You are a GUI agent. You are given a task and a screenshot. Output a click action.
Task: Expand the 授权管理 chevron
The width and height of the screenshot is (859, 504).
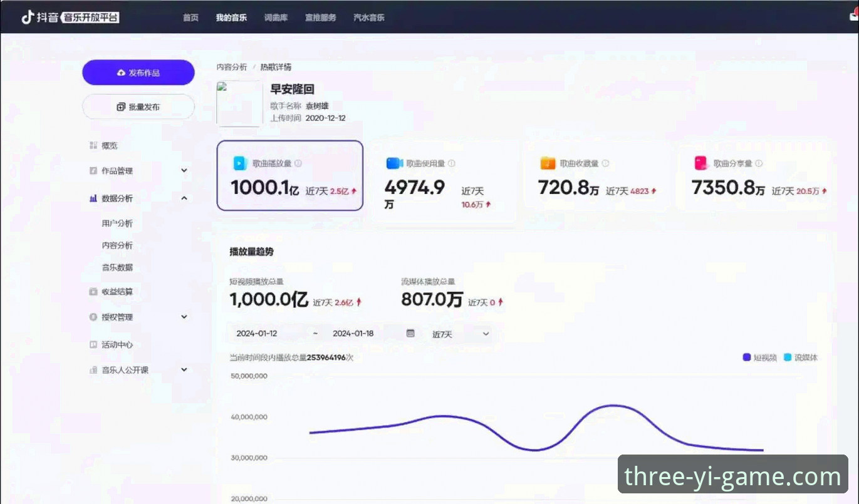[184, 317]
